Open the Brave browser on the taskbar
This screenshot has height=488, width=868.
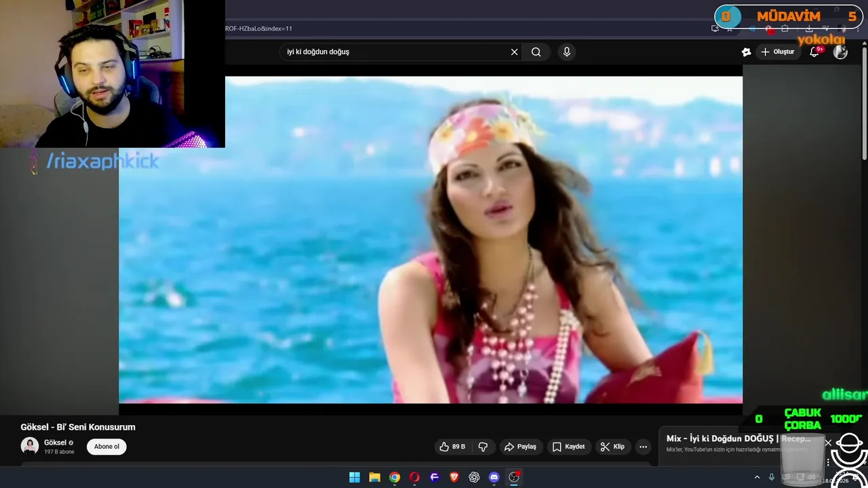coord(454,477)
